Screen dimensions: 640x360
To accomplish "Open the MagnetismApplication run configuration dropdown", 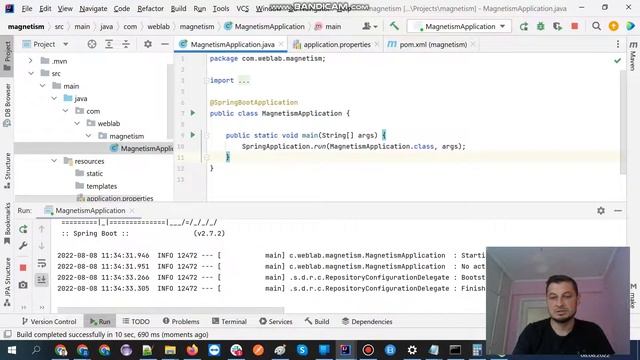I will pos(460,27).
